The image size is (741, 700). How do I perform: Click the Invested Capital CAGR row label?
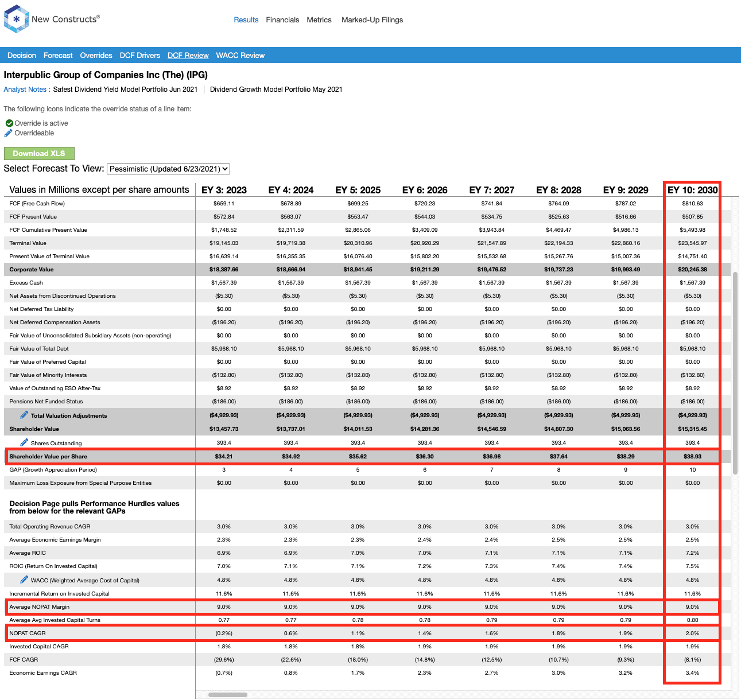coord(39,647)
